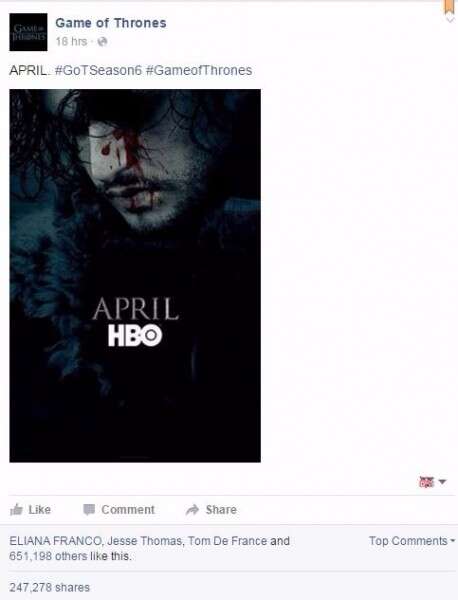458x600 pixels.
Task: Click the speech bubble Comment icon
Action: click(x=89, y=509)
